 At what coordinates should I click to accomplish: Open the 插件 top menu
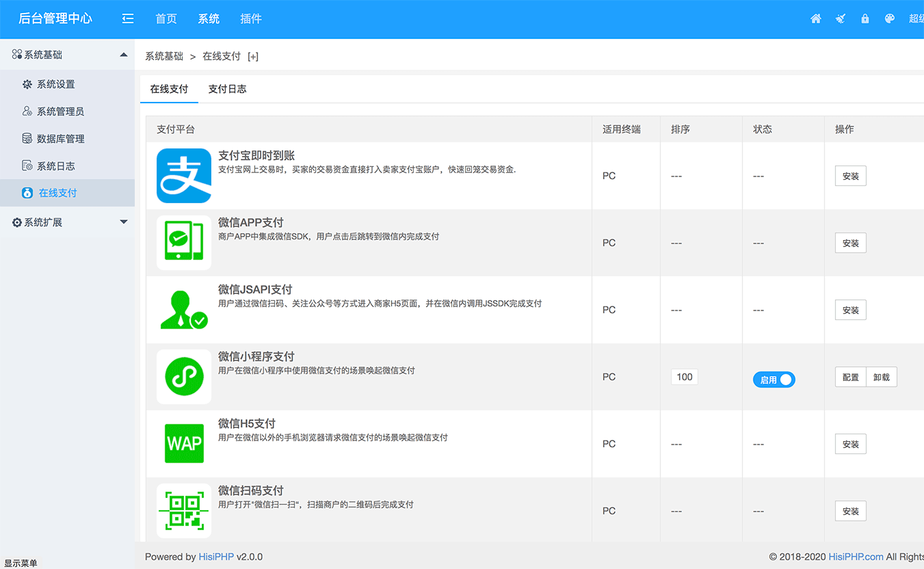point(251,19)
